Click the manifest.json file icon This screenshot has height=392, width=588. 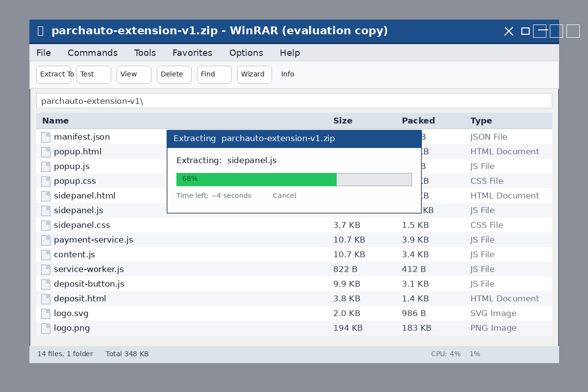coord(46,137)
